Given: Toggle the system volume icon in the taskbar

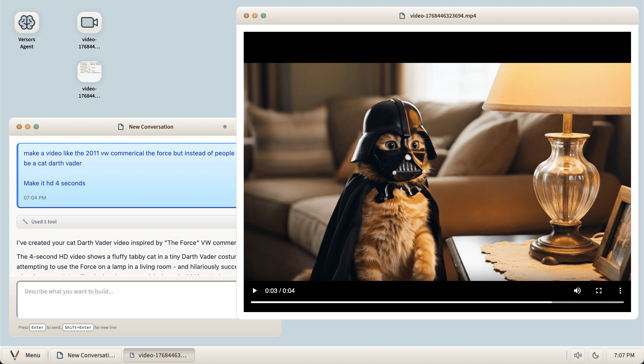Looking at the screenshot, I should [578, 355].
